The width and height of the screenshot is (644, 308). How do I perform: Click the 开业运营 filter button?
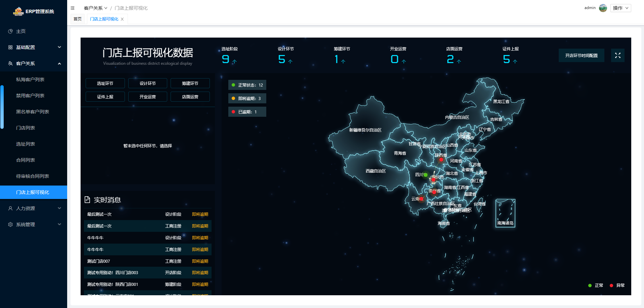click(148, 97)
